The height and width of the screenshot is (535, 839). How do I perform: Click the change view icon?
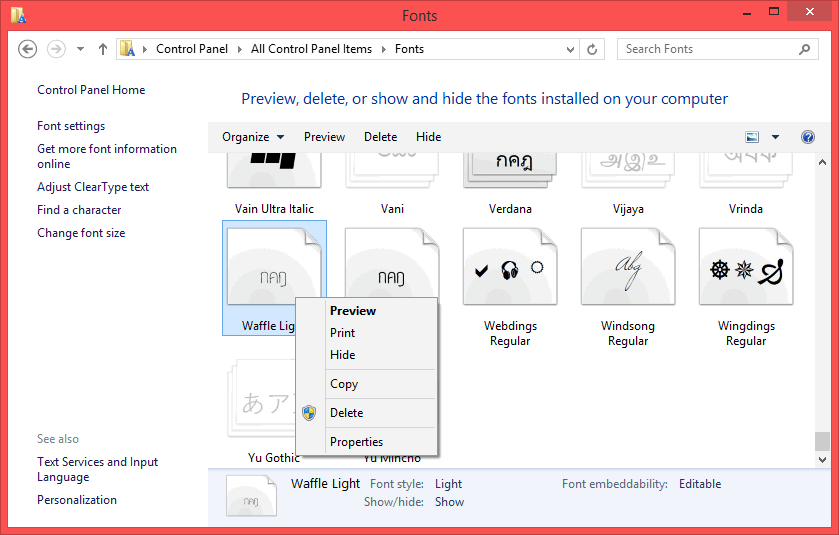(x=752, y=137)
